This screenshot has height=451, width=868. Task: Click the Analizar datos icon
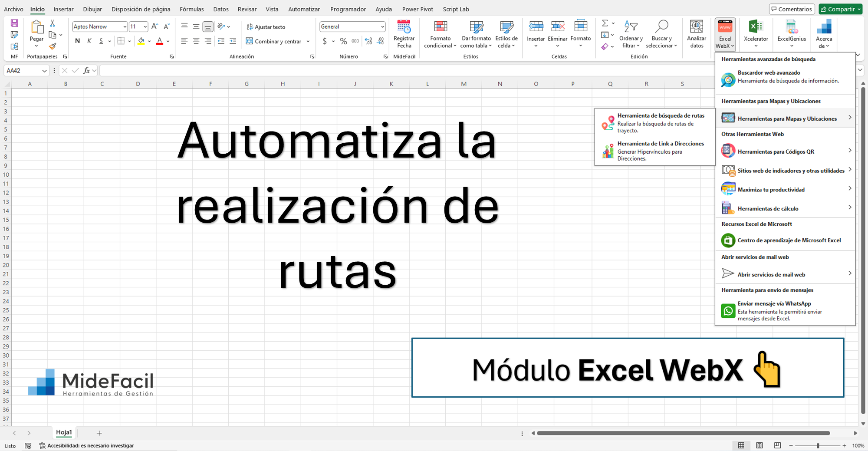(697, 26)
